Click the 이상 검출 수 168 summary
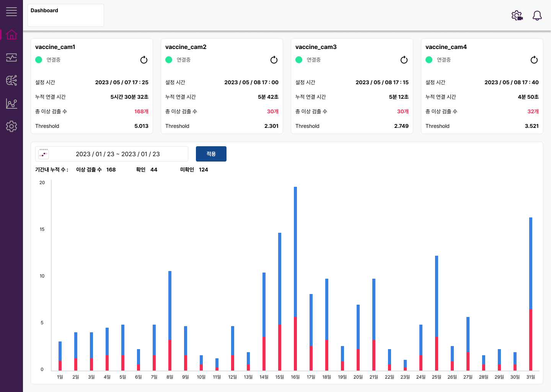 point(96,170)
